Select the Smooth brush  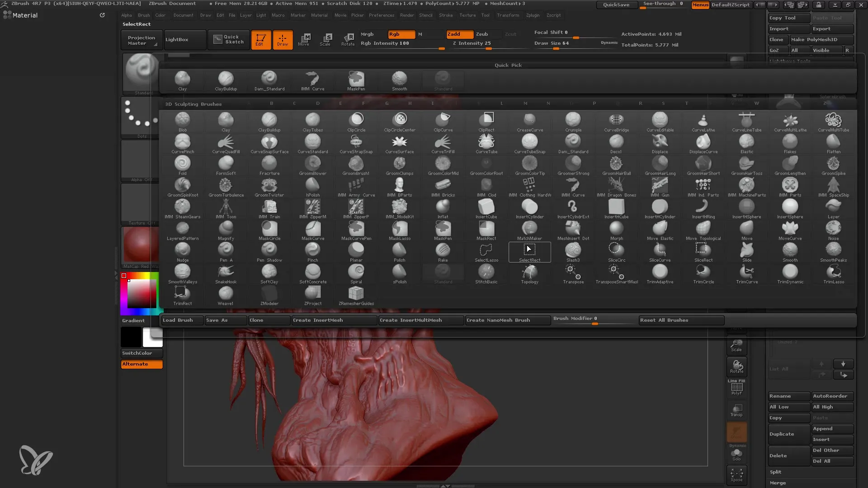790,251
